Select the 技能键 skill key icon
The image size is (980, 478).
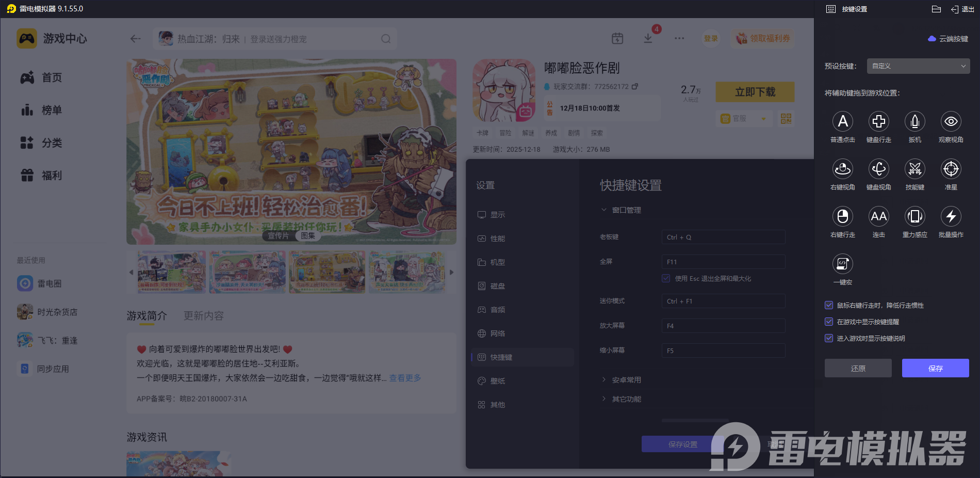(x=915, y=169)
